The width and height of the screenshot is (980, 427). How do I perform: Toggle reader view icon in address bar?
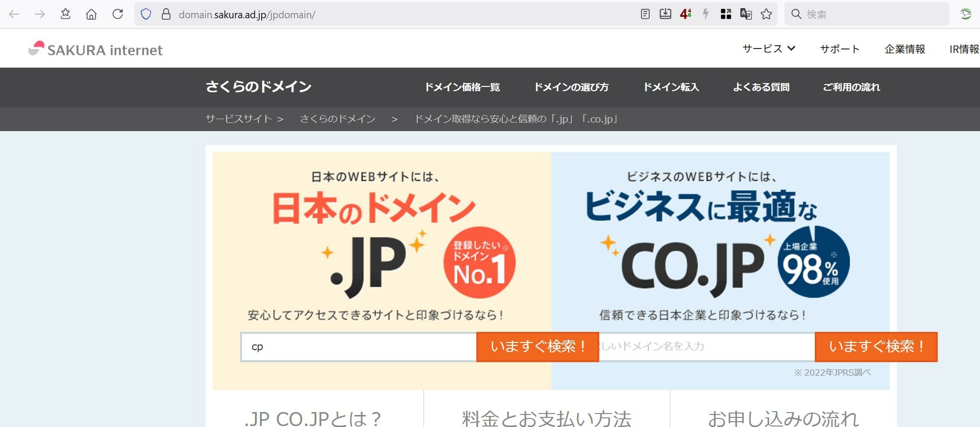(x=645, y=14)
